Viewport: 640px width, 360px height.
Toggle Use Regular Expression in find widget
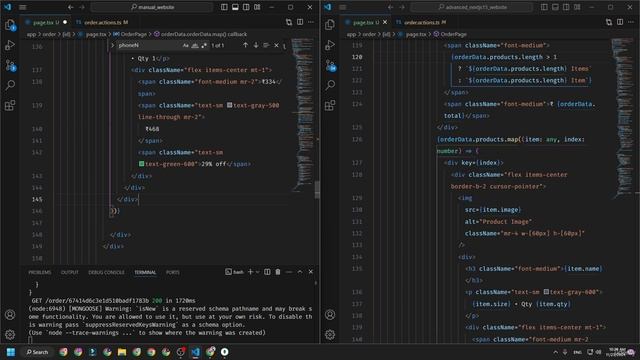pyautogui.click(x=204, y=45)
